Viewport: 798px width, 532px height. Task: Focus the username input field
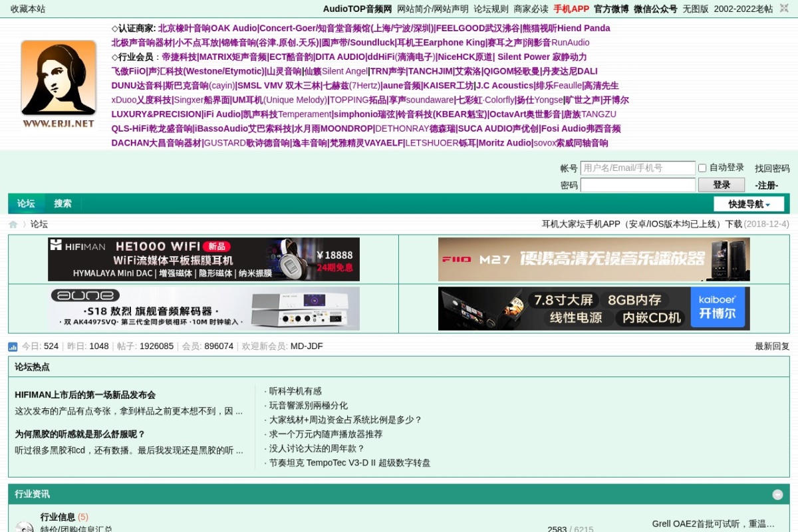[x=638, y=168]
